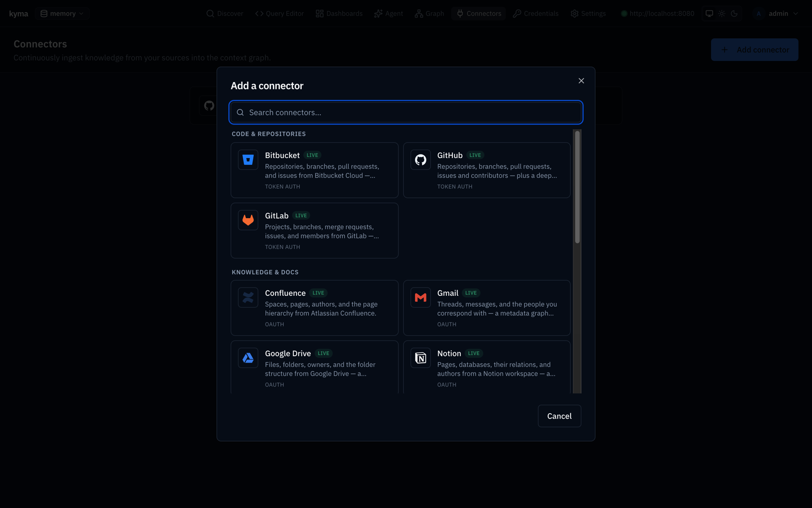
Task: Click the GitHub logo in the dialog
Action: (x=420, y=160)
